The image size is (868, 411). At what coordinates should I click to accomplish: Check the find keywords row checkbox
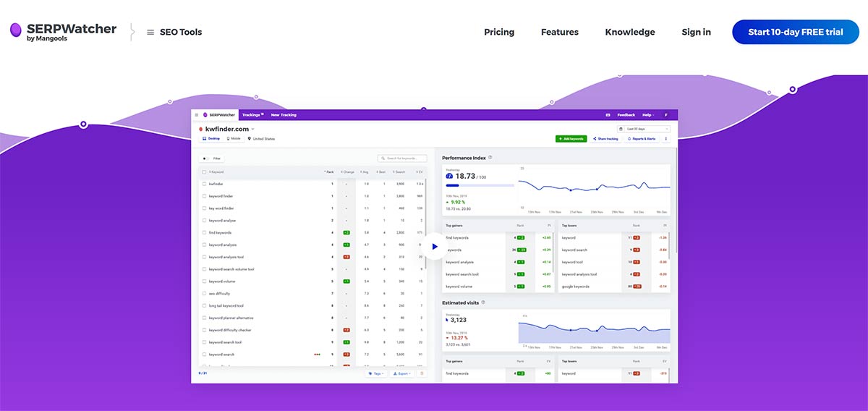[204, 233]
